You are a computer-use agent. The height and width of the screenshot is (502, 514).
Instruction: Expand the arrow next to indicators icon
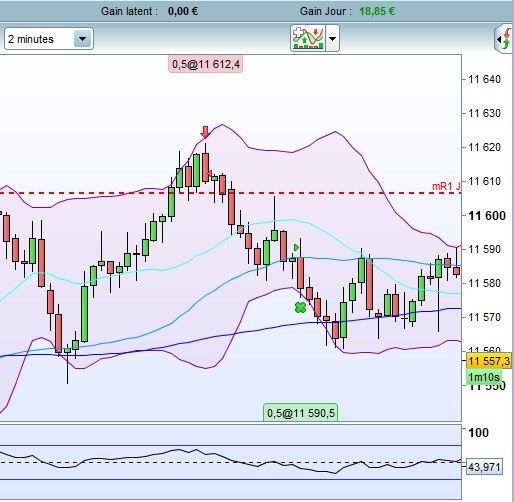pyautogui.click(x=332, y=38)
